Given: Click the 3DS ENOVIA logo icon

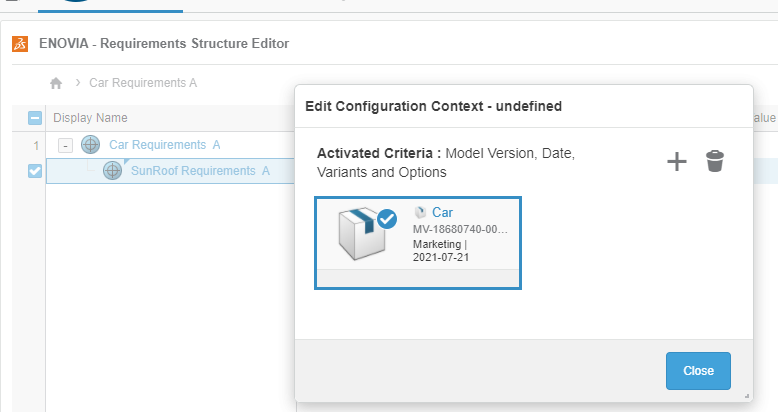Looking at the screenshot, I should point(19,44).
